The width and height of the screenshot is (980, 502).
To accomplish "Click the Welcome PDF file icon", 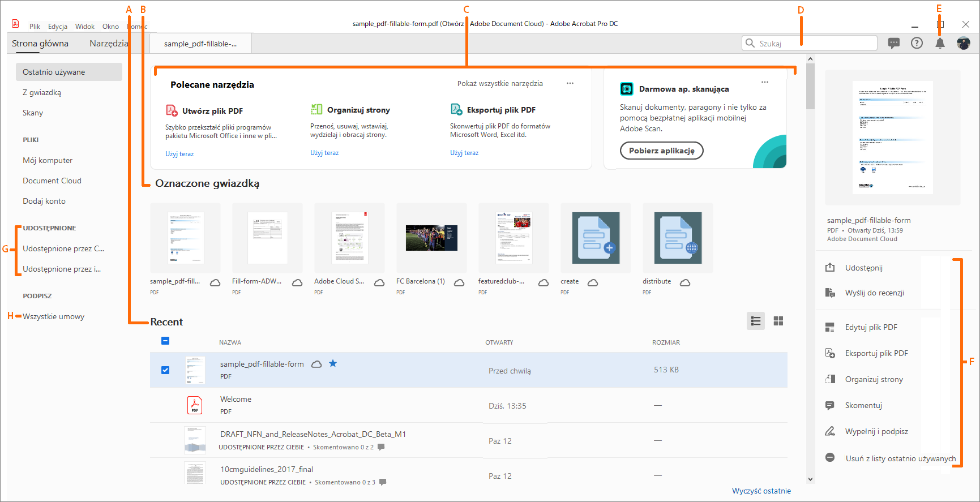I will coord(195,405).
